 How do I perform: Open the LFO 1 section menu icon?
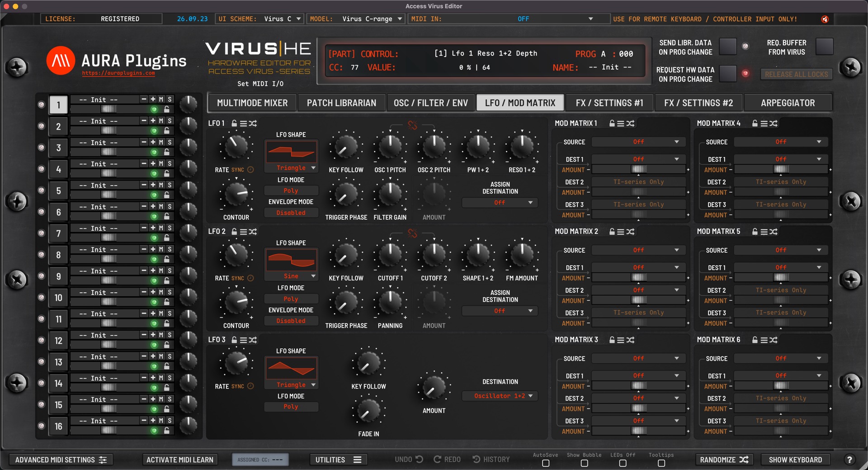[x=244, y=123]
